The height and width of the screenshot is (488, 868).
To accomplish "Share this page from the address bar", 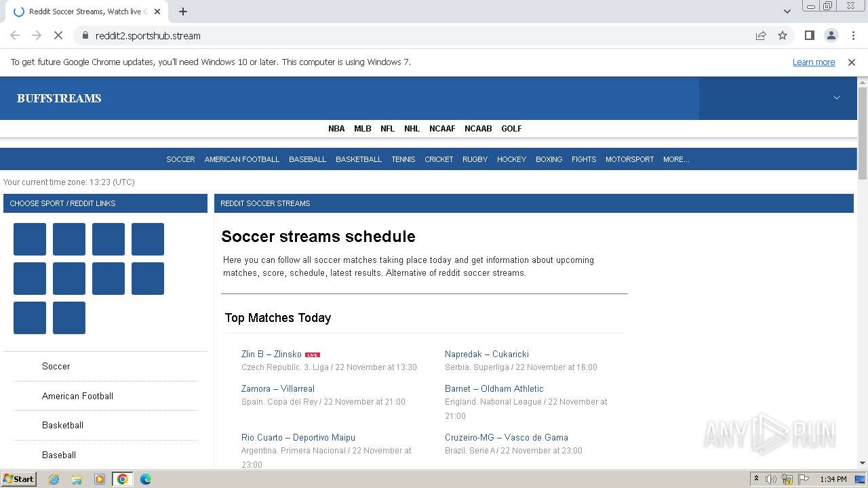I will click(761, 35).
